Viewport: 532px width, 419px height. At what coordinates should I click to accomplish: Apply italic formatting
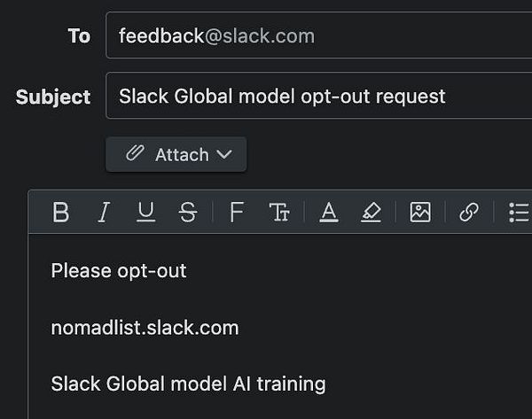(104, 213)
